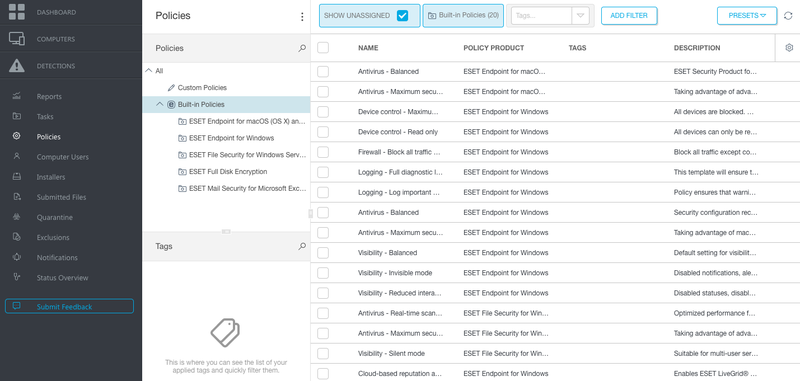The image size is (800, 381).
Task: Click folder icon of ESET Endpoint for Windows
Action: [x=182, y=138]
